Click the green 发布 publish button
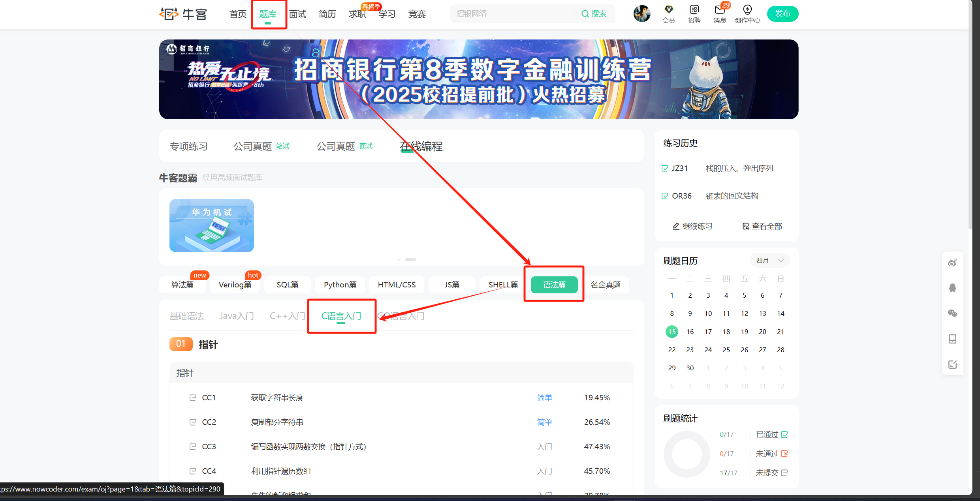The height and width of the screenshot is (501, 980). (782, 14)
